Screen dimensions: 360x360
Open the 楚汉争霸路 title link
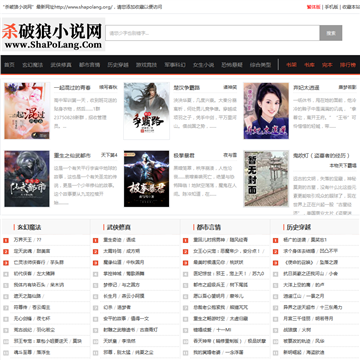(x=187, y=88)
